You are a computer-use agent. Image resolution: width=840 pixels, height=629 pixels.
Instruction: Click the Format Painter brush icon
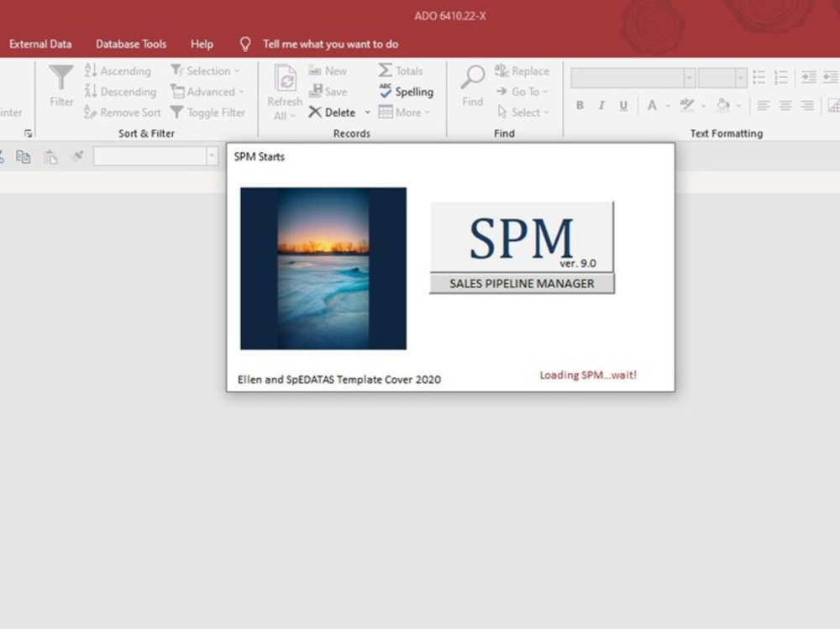click(x=77, y=156)
